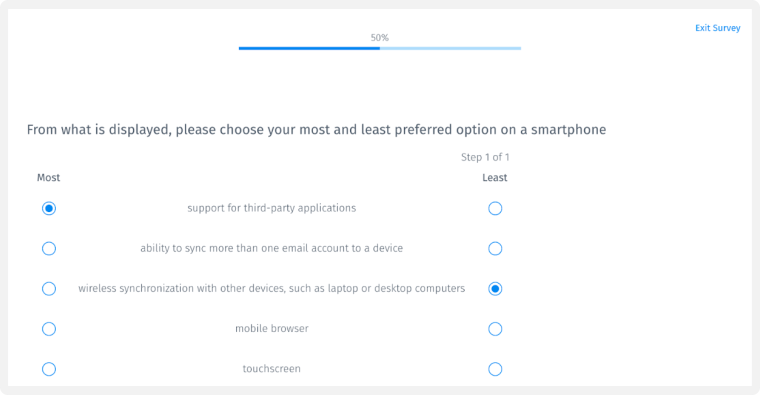The height and width of the screenshot is (395, 760).
Task: Click the survey question heading text
Action: coord(316,130)
